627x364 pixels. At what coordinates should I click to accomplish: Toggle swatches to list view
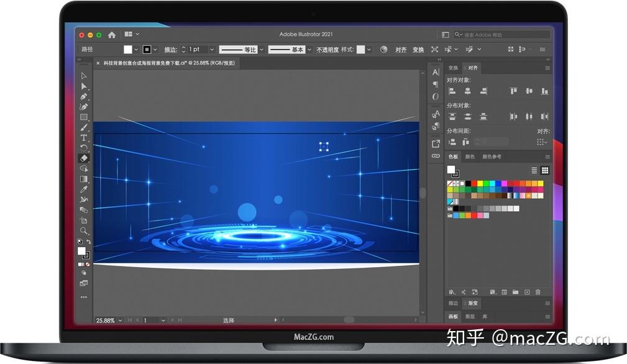(x=533, y=170)
